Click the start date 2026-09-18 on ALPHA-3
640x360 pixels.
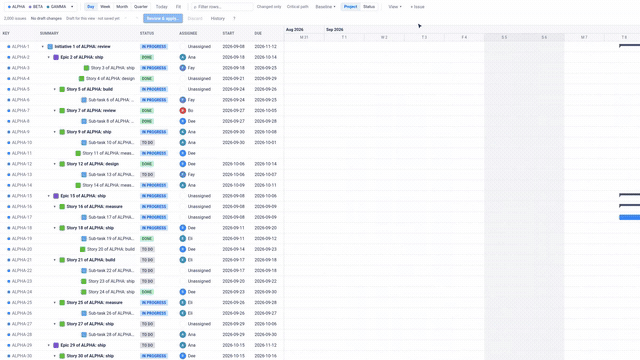233,68
